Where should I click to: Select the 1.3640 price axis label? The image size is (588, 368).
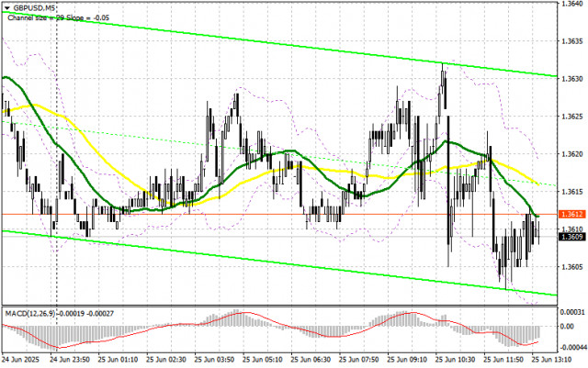pyautogui.click(x=571, y=4)
